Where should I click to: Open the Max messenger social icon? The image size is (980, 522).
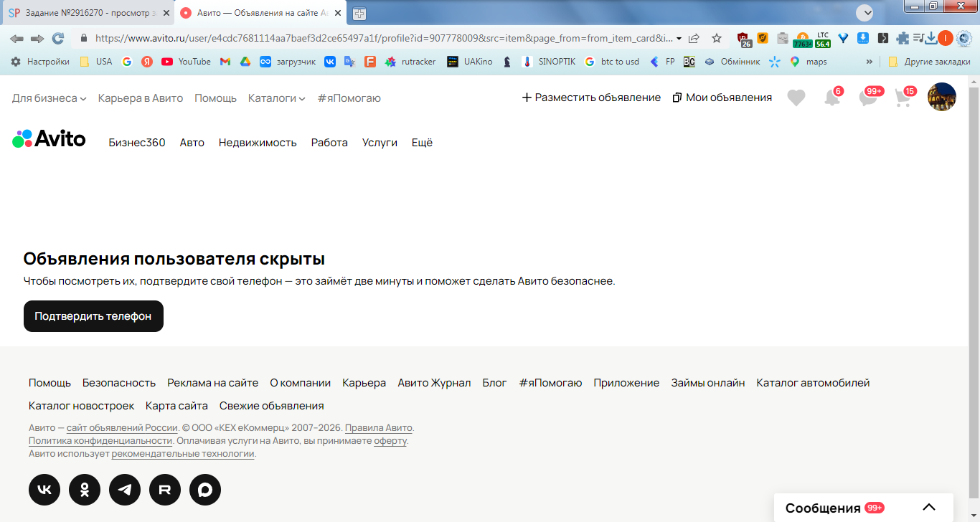pyautogui.click(x=205, y=490)
